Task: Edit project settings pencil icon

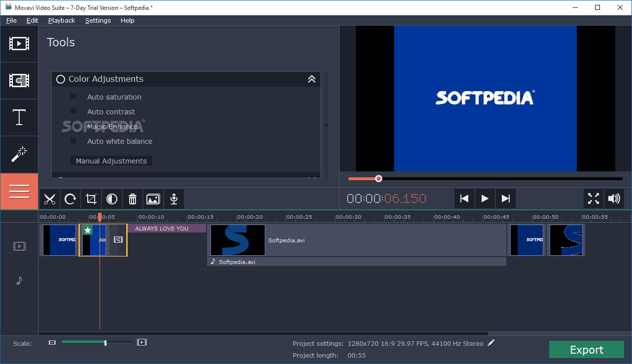Action: [491, 343]
